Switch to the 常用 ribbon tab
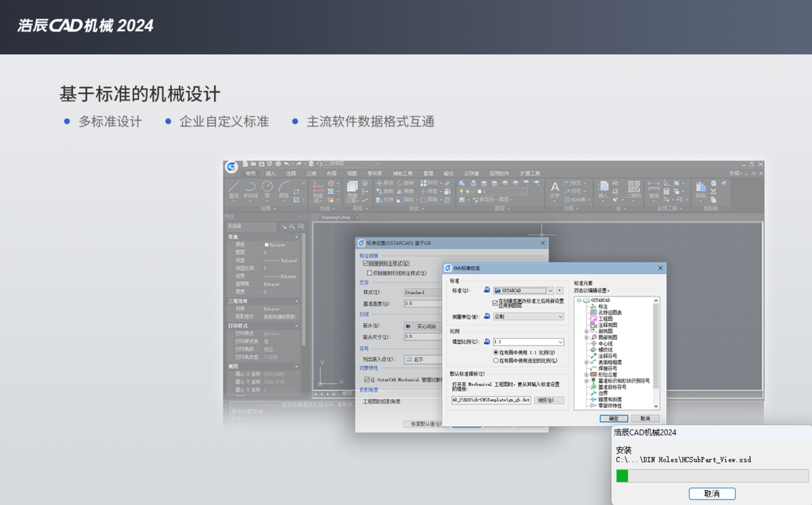812x505 pixels. point(251,174)
